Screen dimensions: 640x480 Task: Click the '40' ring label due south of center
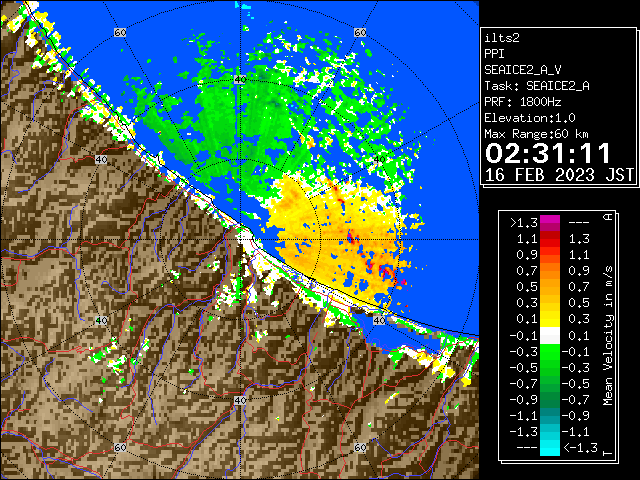(240, 400)
